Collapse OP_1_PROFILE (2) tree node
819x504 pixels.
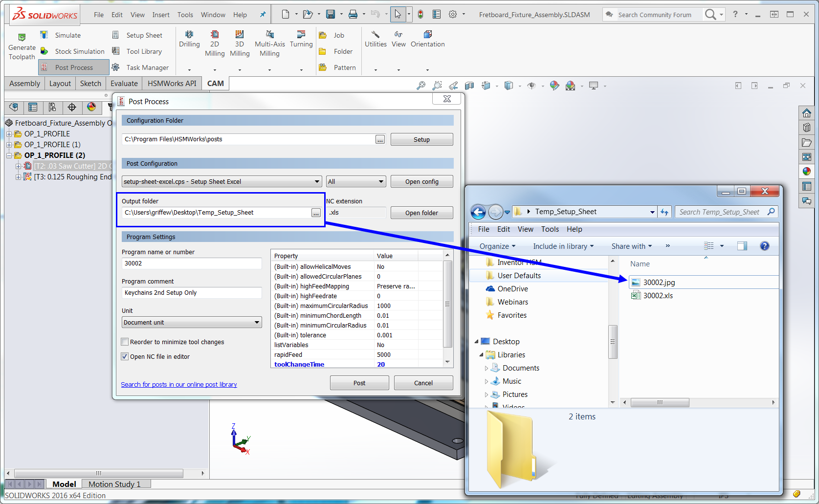[9, 155]
